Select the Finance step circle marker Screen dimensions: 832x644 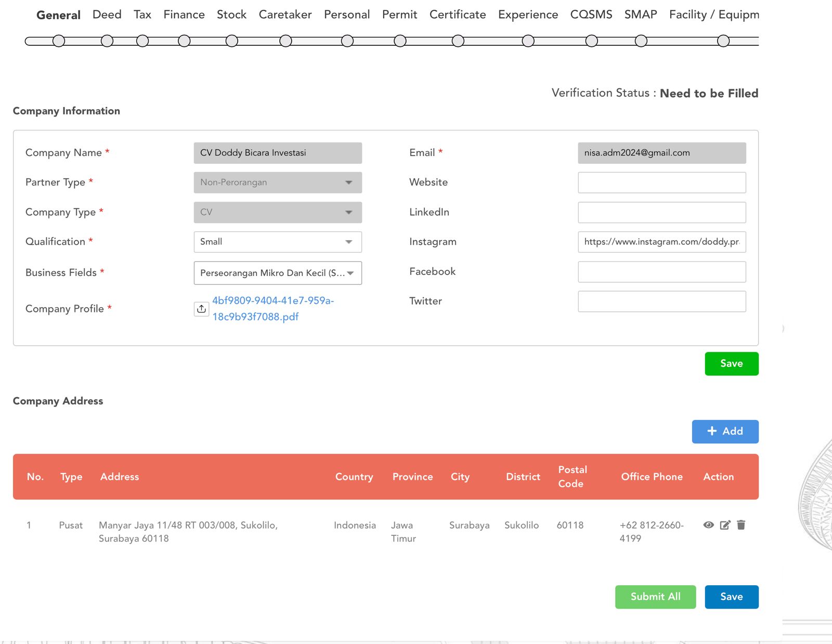pyautogui.click(x=184, y=41)
